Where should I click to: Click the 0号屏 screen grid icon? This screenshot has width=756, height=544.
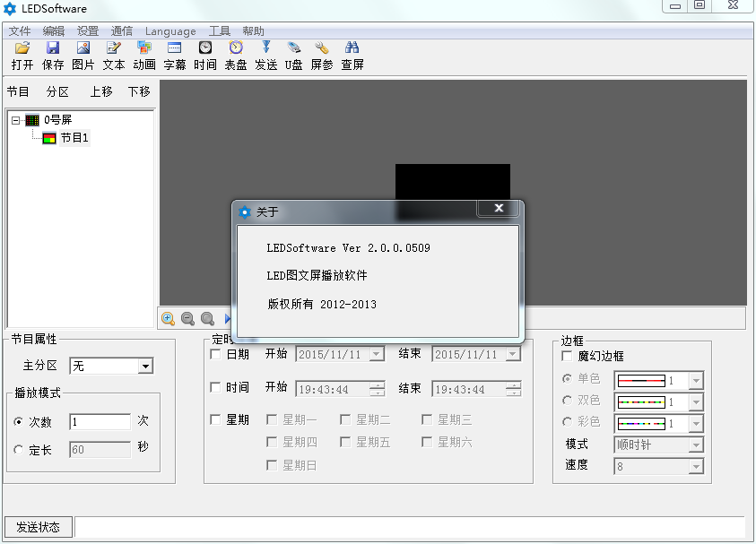[x=32, y=120]
